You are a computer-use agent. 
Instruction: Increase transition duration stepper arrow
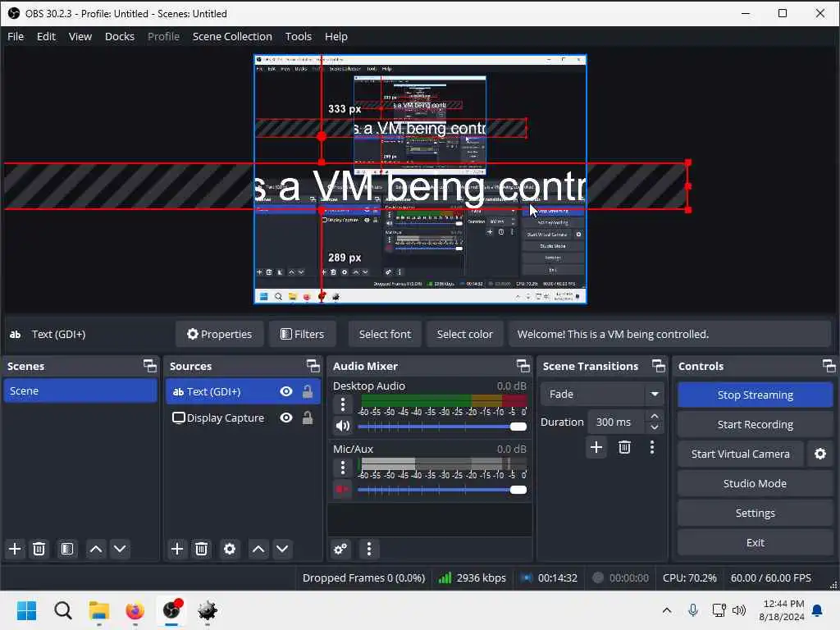[654, 416]
